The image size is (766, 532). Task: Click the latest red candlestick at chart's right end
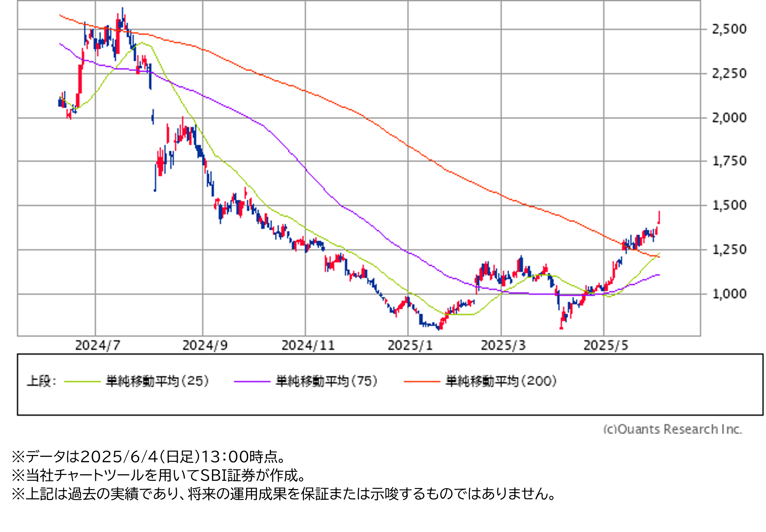pos(659,218)
